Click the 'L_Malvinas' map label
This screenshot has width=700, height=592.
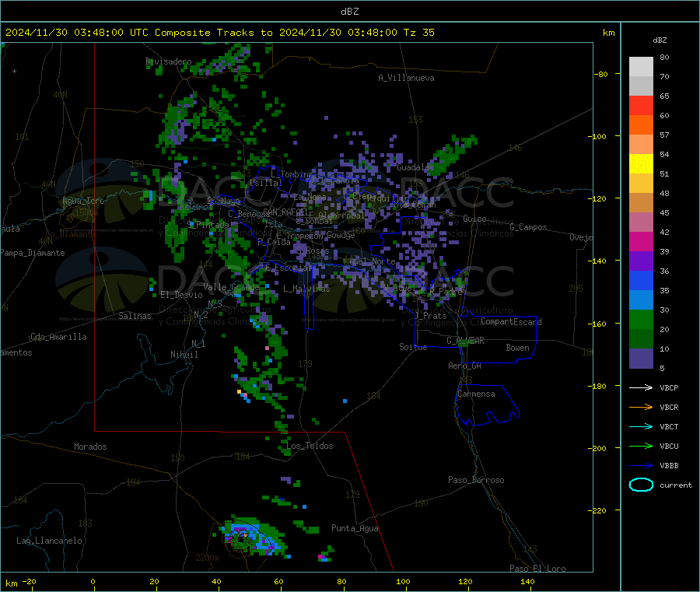point(306,289)
